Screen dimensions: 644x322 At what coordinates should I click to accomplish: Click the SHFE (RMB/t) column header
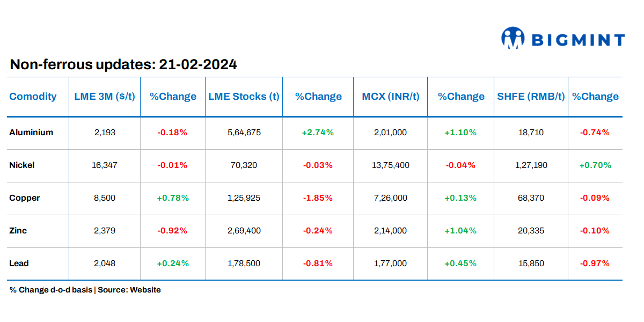531,97
